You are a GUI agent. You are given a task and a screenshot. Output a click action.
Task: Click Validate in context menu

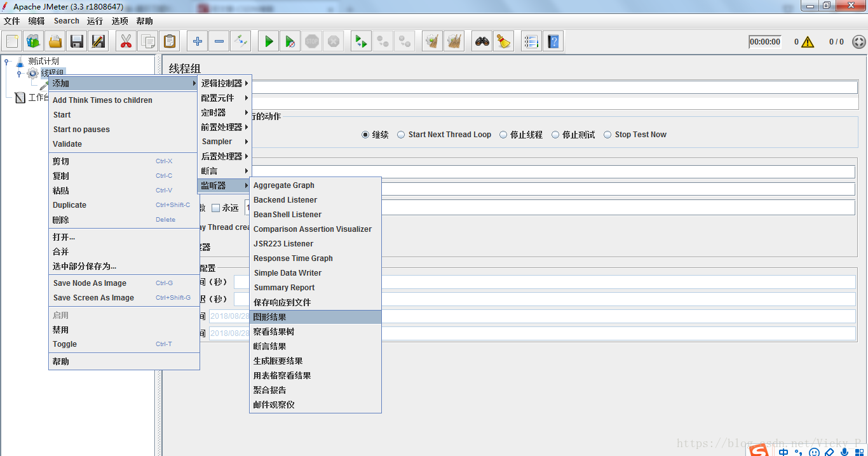[x=124, y=144]
